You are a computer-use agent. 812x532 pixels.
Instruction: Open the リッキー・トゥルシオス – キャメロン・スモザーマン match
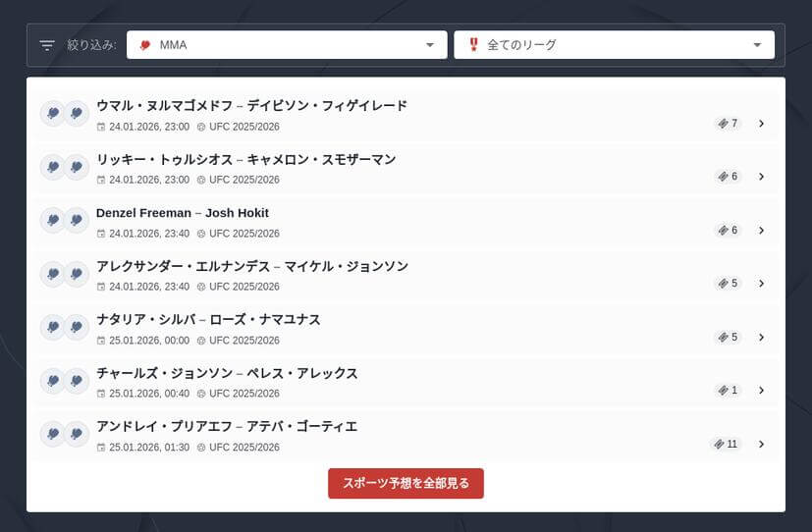[406, 168]
